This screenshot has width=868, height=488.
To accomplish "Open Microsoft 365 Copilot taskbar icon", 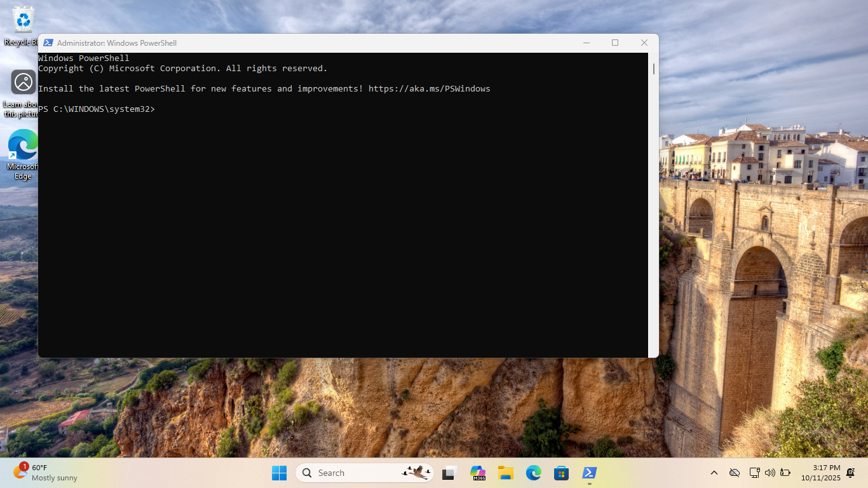I will click(x=478, y=473).
